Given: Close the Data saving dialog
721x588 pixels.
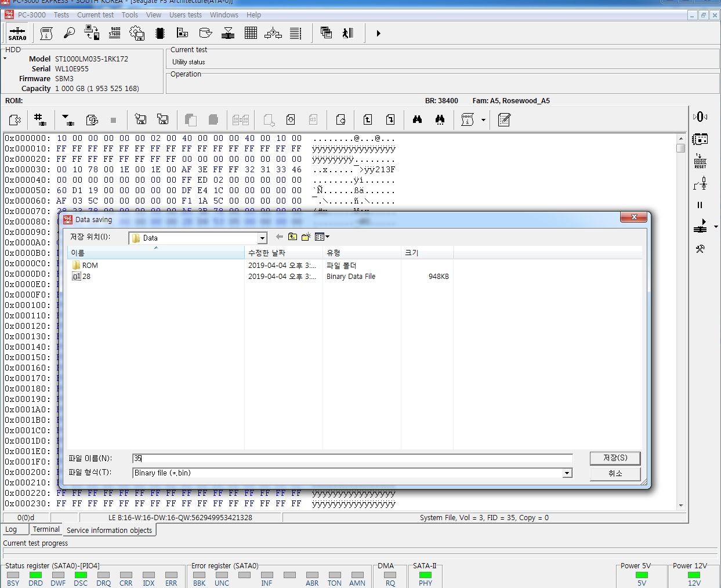Looking at the screenshot, I should pyautogui.click(x=634, y=217).
